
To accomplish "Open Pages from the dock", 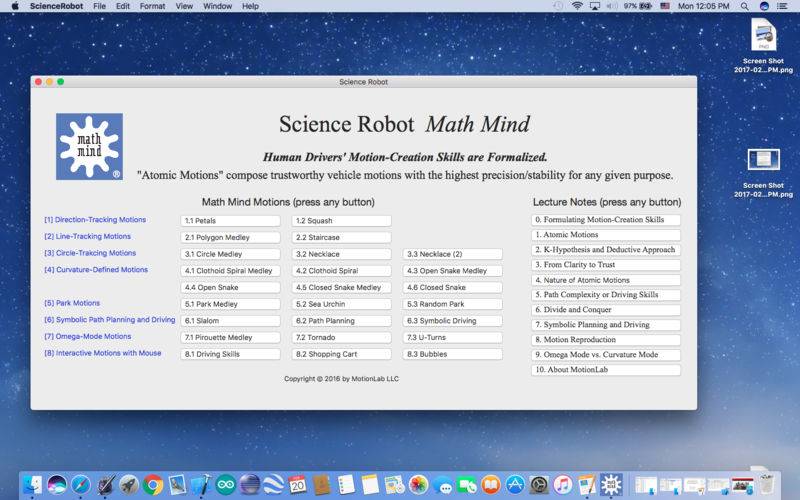I will click(587, 485).
